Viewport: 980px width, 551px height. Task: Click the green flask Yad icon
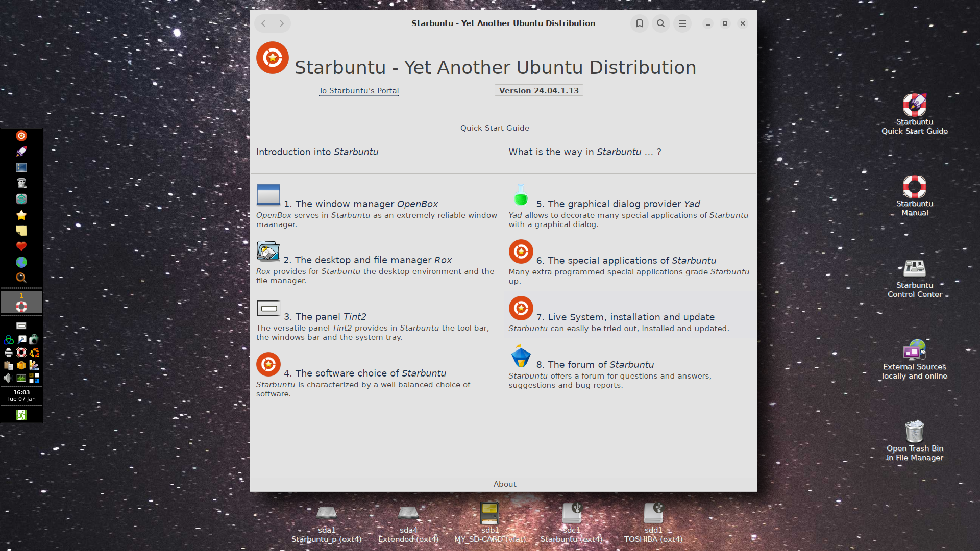(x=521, y=195)
